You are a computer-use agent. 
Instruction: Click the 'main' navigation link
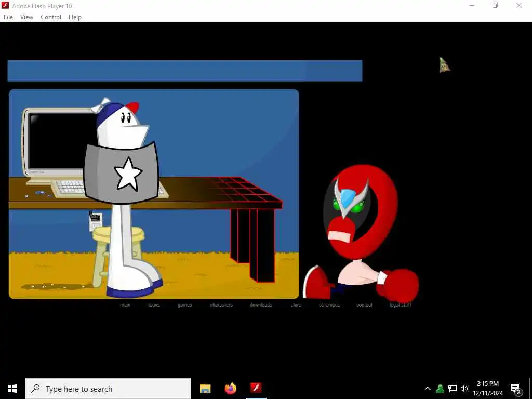[125, 304]
